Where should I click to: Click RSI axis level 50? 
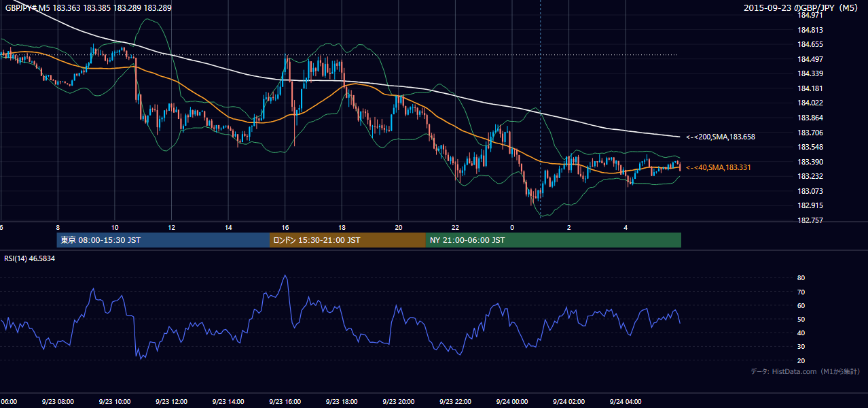click(x=801, y=319)
